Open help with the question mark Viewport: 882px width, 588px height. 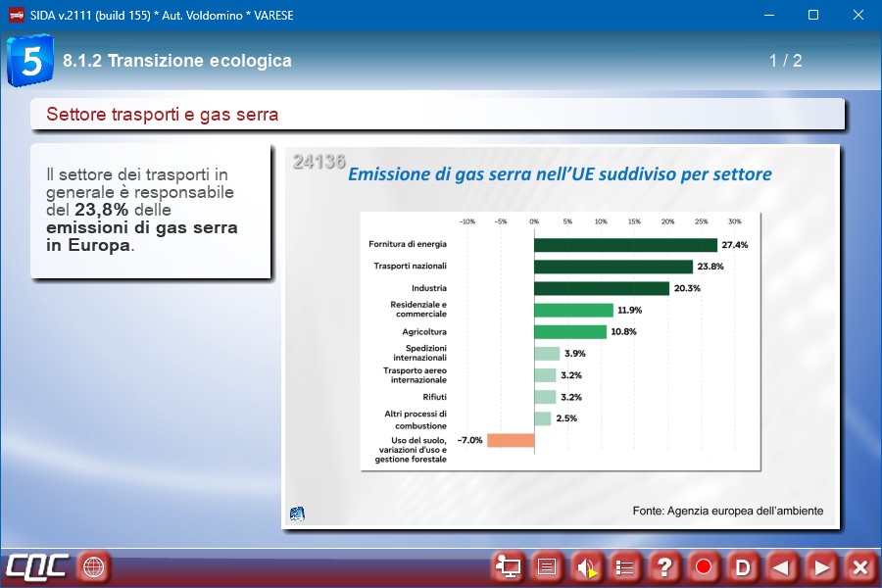[x=664, y=566]
